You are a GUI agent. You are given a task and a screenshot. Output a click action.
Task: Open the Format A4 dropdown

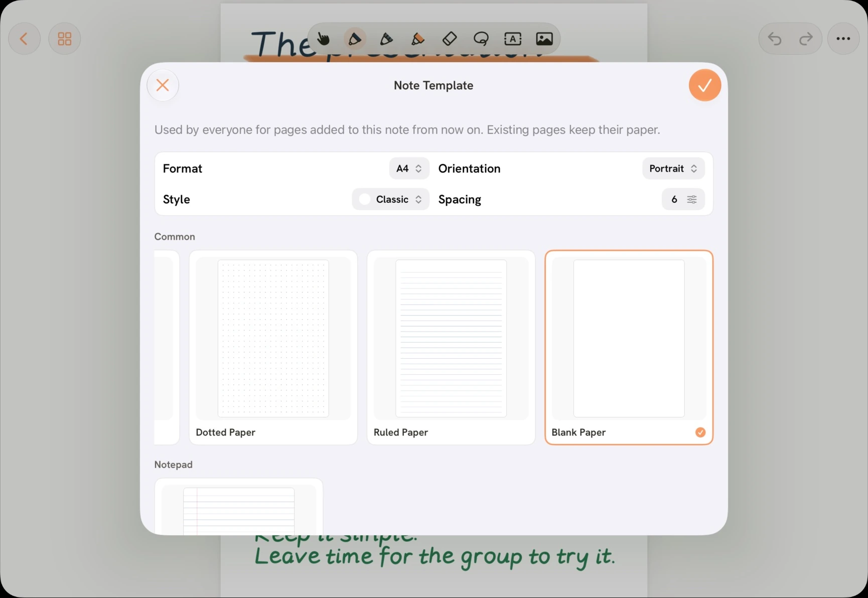coord(409,169)
